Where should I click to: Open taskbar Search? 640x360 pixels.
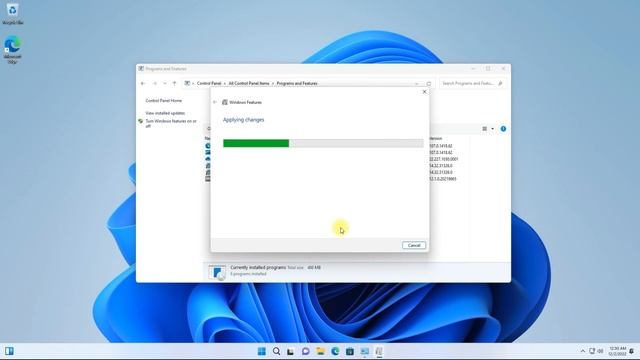[x=276, y=351]
